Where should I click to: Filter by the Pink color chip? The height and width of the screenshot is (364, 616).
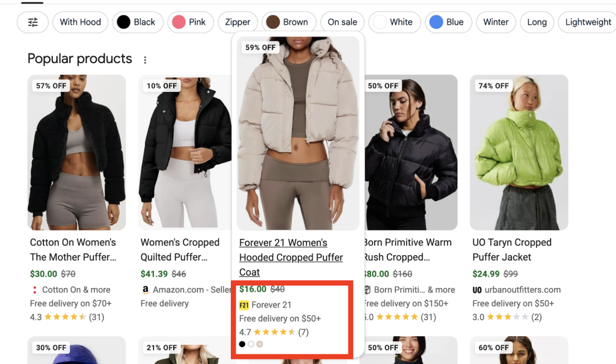point(188,22)
